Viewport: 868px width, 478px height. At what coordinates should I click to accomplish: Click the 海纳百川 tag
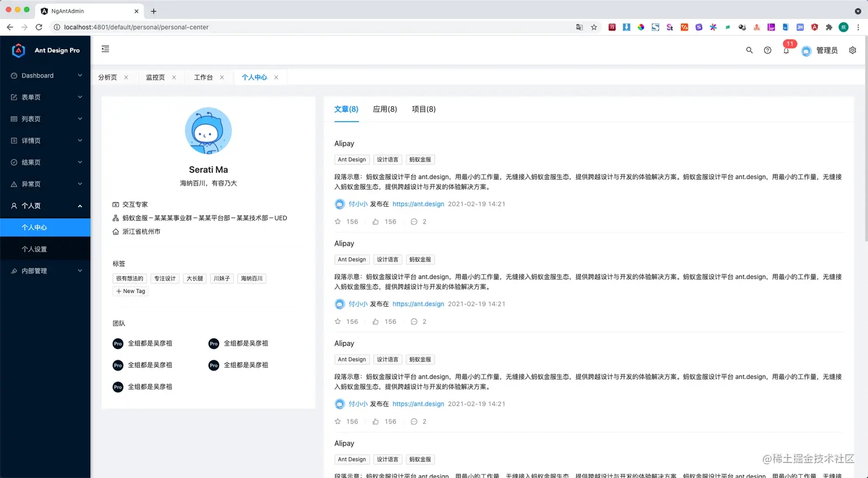(251, 279)
